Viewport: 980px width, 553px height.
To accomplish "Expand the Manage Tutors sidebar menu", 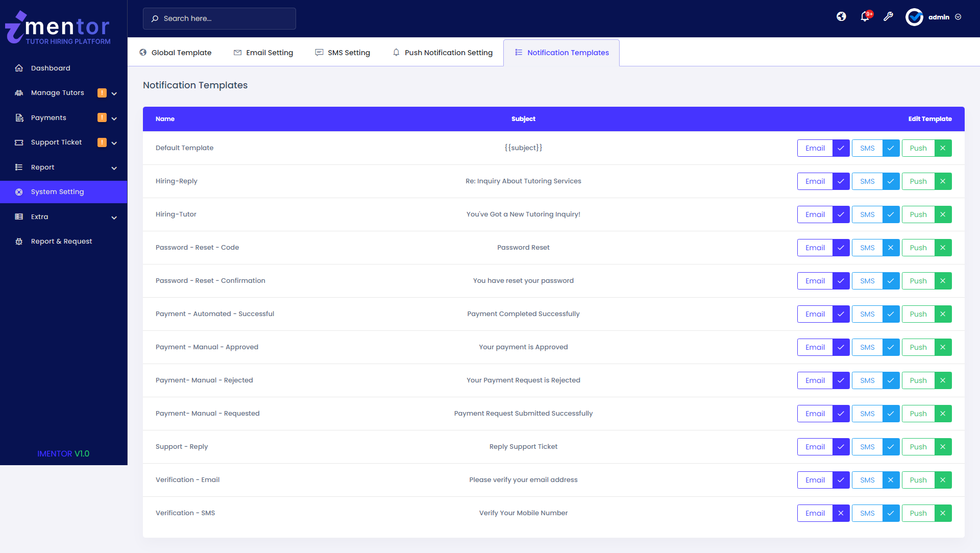I will pyautogui.click(x=114, y=93).
